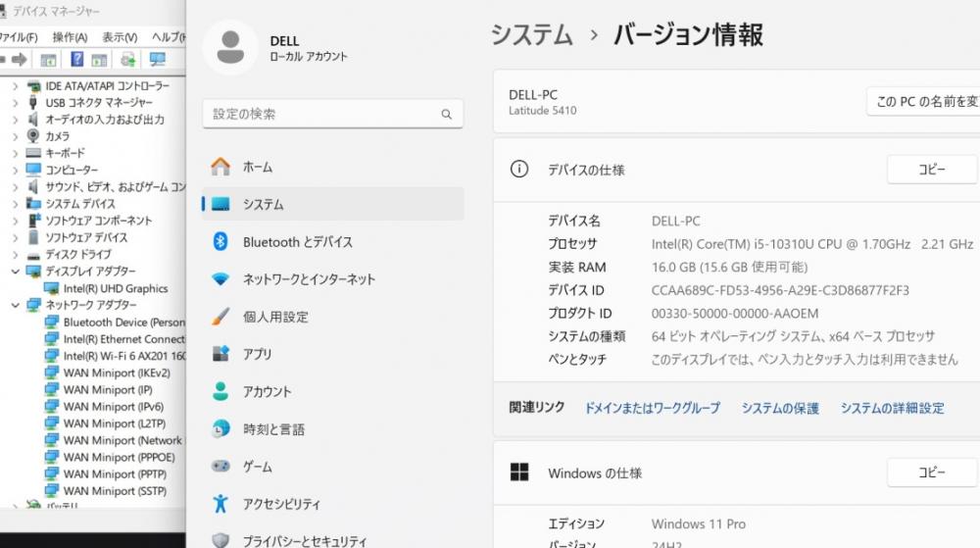Click the network Wi-Fi icon in Settings sidebar
980x548 pixels.
point(220,278)
